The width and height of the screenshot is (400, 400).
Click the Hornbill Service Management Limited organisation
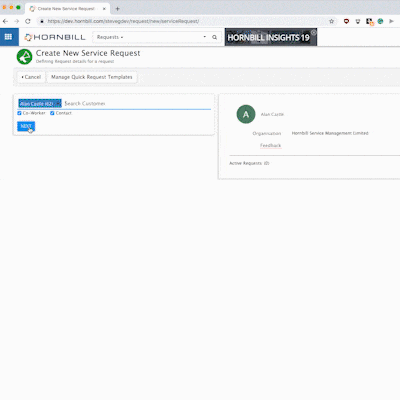point(330,133)
